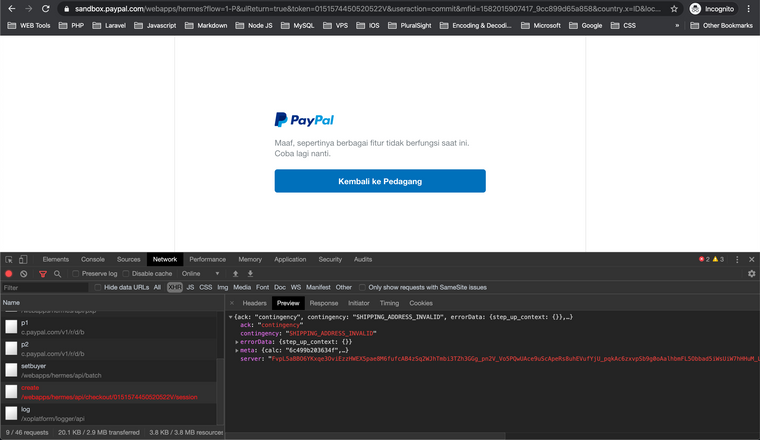Viewport: 760px width, 440px height.
Task: Open the Cookies tab of request
Action: [x=421, y=303]
